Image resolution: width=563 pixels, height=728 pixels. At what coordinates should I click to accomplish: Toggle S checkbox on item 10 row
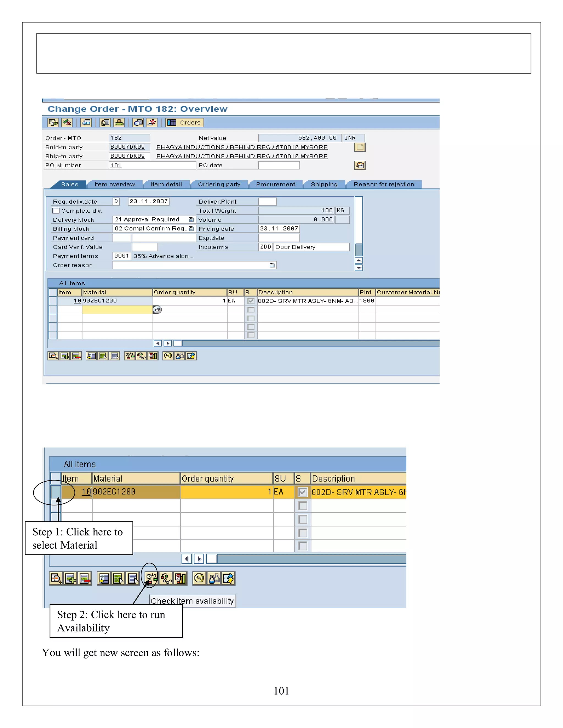(x=251, y=301)
